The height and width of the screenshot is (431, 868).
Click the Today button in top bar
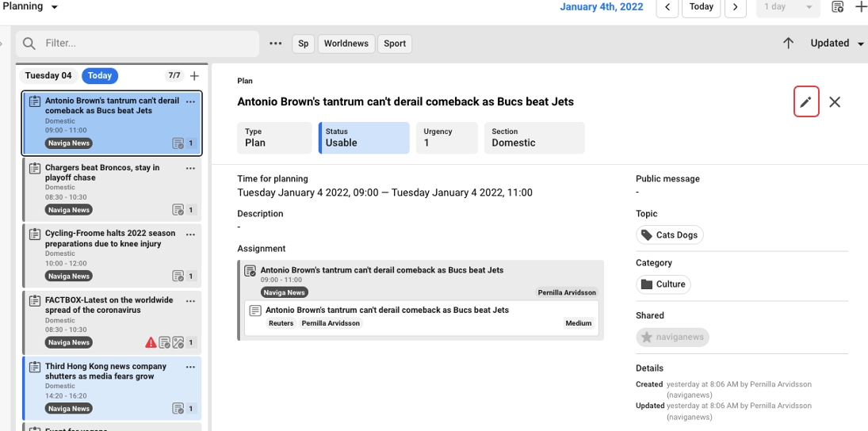(701, 7)
